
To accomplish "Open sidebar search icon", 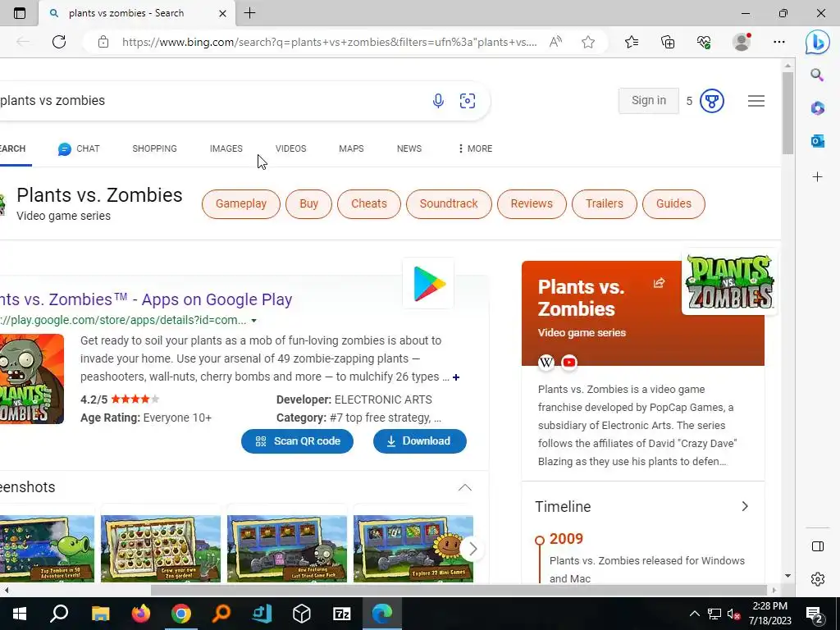I will coord(817,75).
